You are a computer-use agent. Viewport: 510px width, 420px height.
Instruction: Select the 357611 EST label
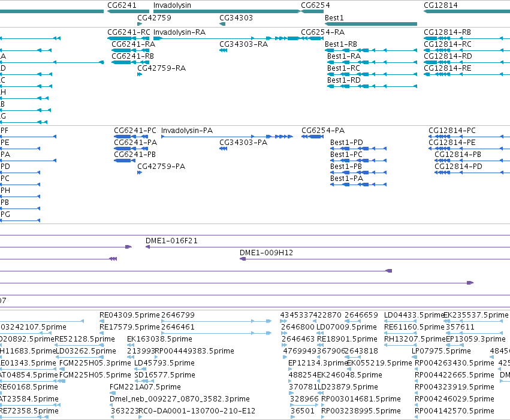[x=460, y=327]
